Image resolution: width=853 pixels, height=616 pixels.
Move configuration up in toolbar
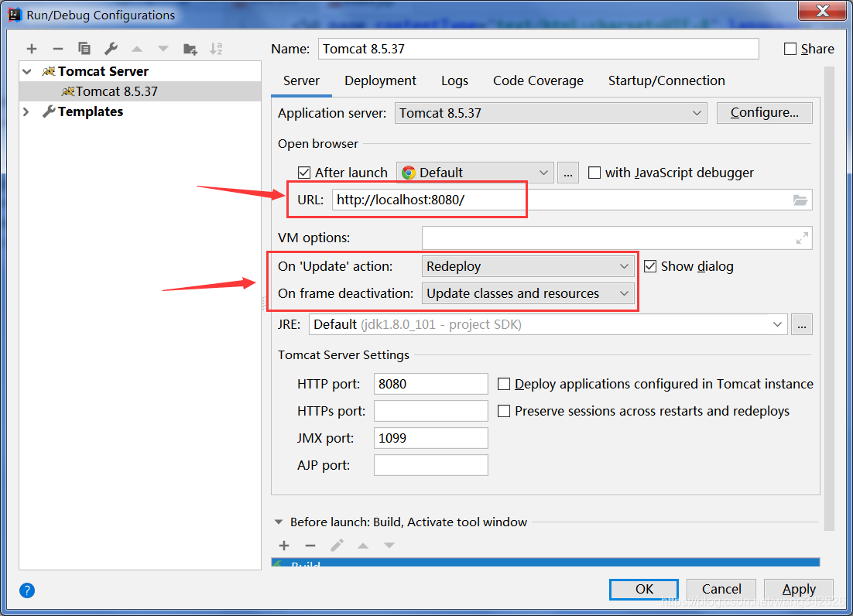coord(137,49)
